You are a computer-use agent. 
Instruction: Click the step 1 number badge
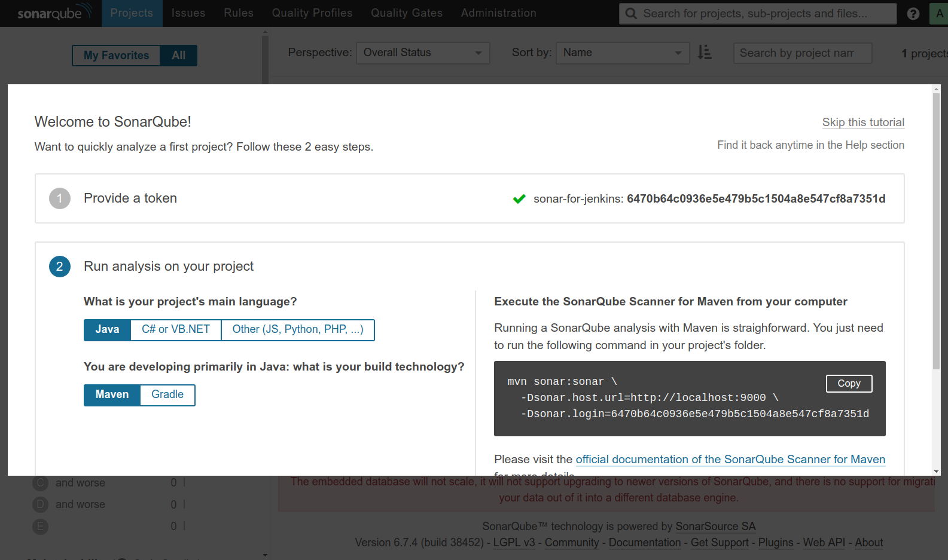(60, 198)
